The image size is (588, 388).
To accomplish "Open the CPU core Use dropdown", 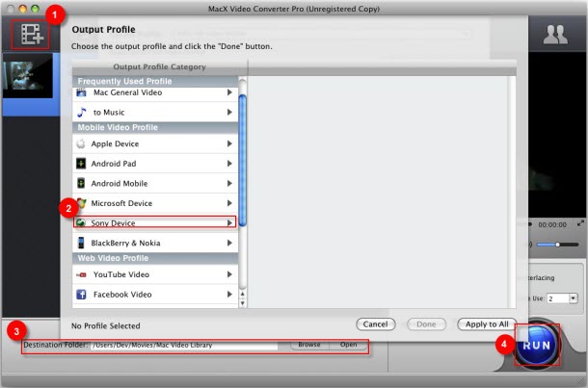I will [573, 298].
